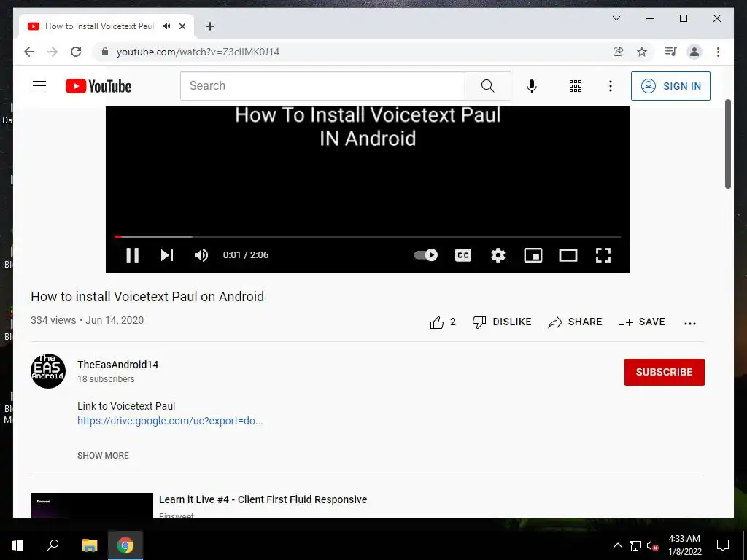Image resolution: width=747 pixels, height=560 pixels.
Task: Mute tab via speaker icon
Action: (166, 26)
